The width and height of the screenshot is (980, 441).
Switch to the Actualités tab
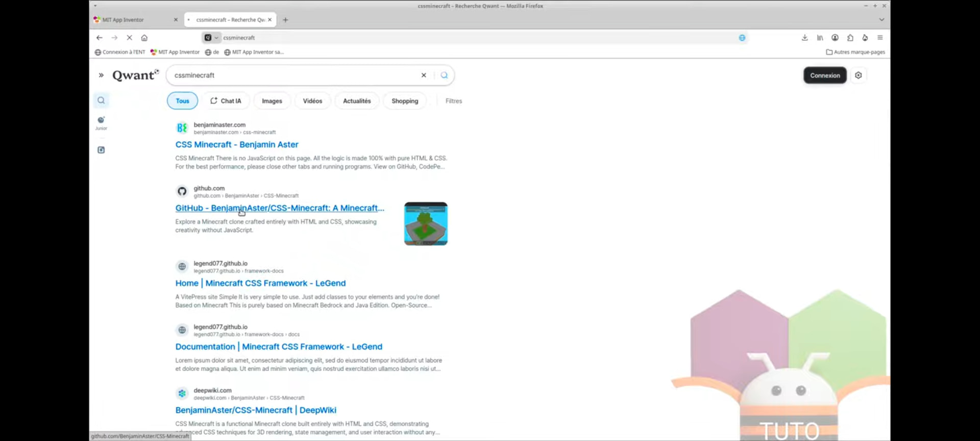(x=357, y=101)
